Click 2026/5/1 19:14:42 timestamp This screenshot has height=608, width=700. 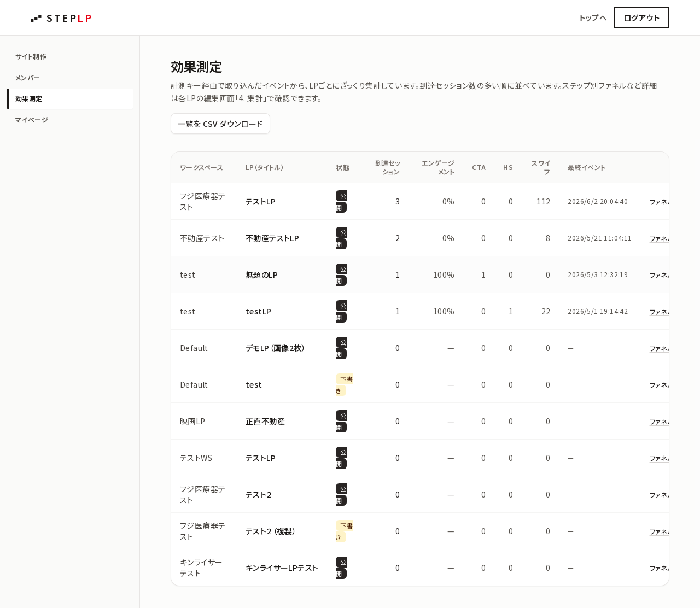pos(598,311)
